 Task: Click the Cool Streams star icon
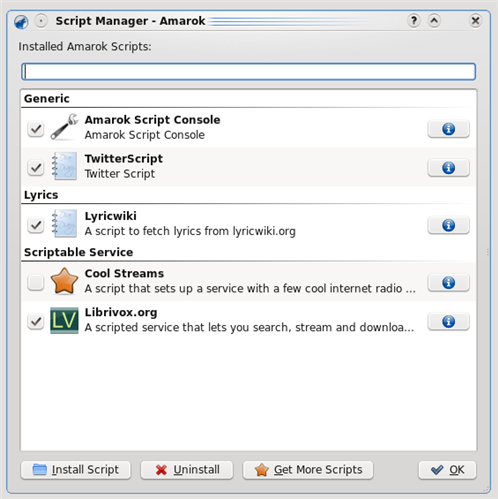click(x=64, y=281)
